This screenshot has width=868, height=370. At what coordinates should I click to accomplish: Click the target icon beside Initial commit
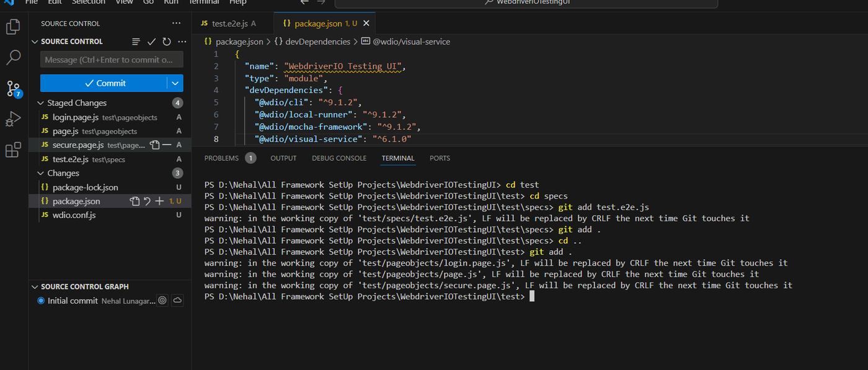[162, 300]
